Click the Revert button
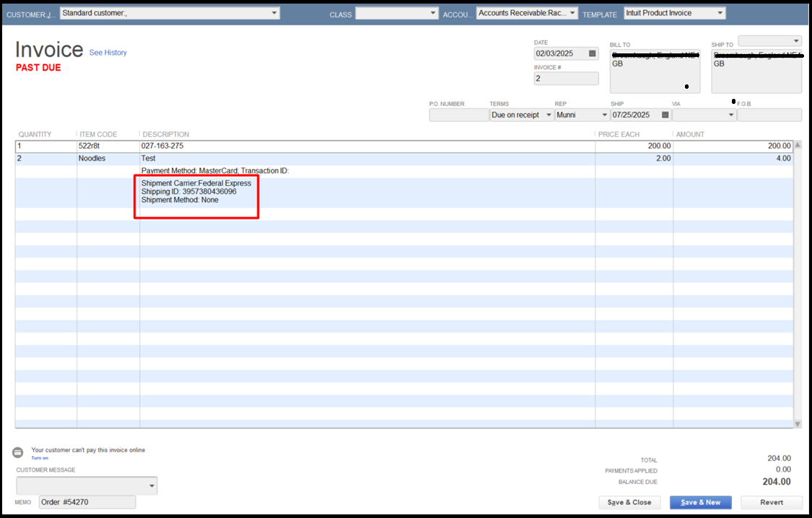The width and height of the screenshot is (812, 518). coord(771,502)
